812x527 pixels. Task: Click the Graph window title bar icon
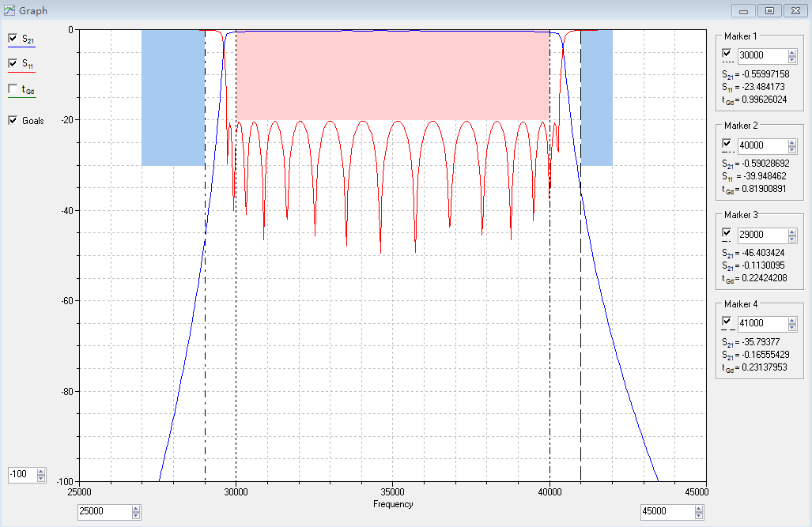(9, 10)
